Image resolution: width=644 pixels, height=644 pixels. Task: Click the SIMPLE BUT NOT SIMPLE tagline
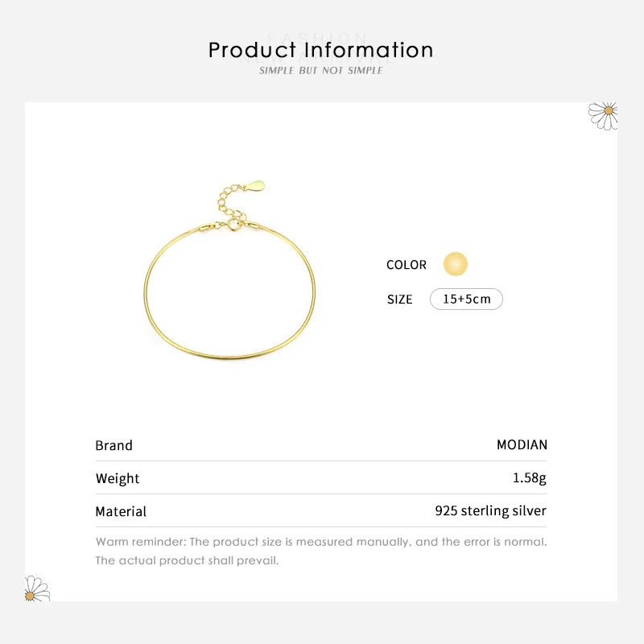pos(321,71)
